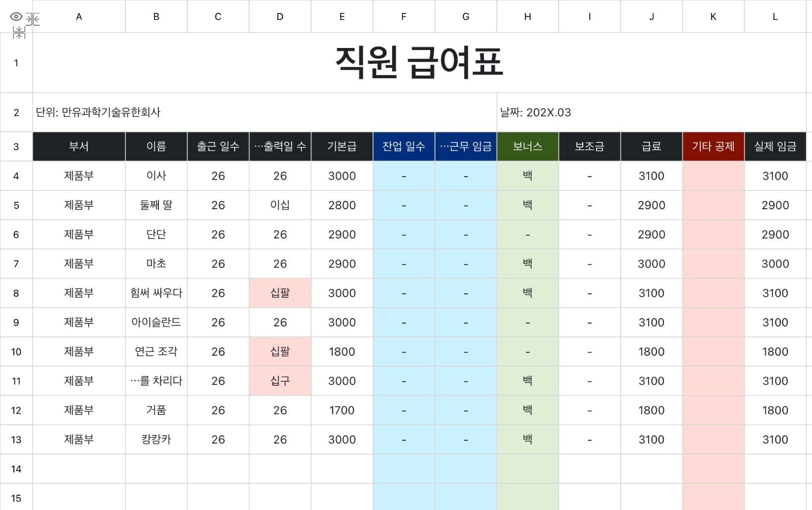Select column B header

pos(156,16)
